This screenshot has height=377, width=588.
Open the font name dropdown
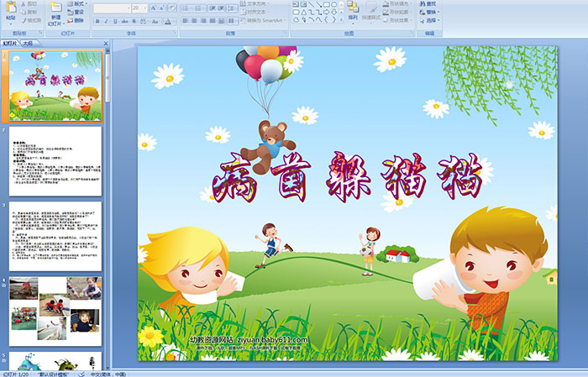[x=129, y=8]
